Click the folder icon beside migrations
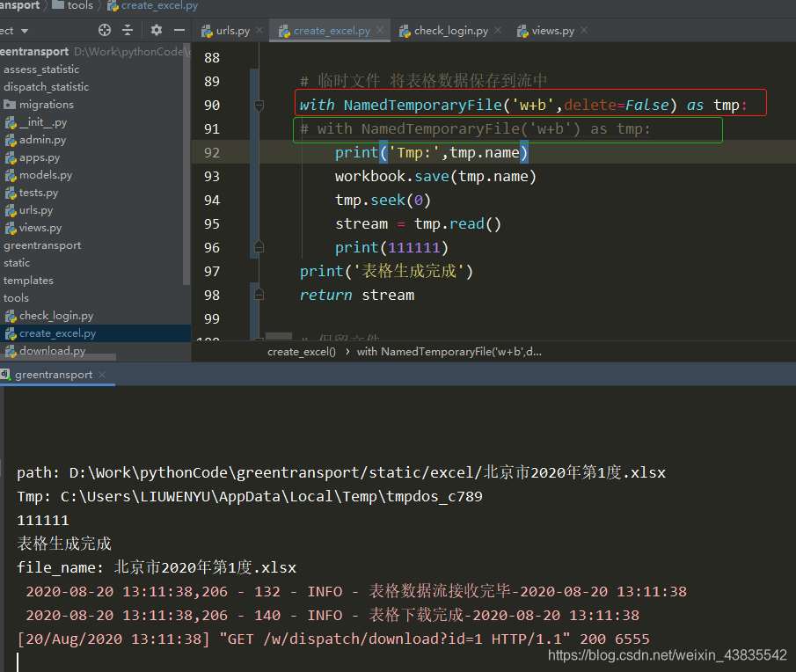 [x=10, y=105]
